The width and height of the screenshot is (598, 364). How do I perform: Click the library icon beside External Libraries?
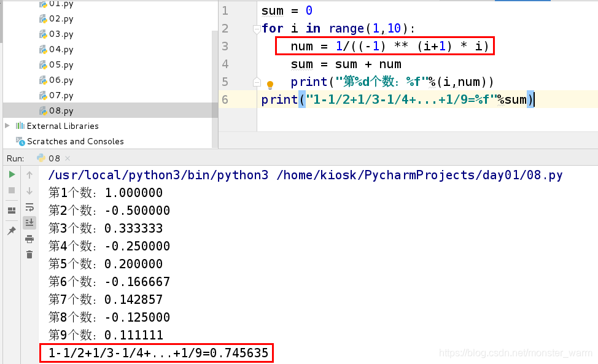(x=20, y=125)
